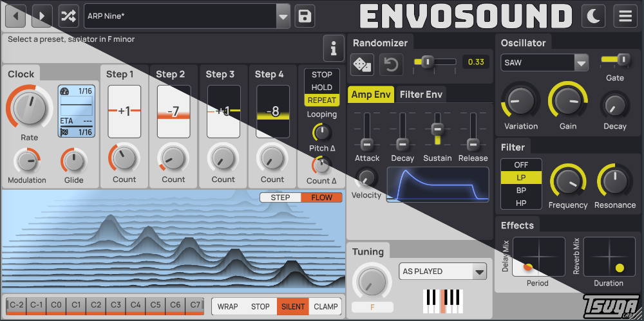644x321 pixels.
Task: Shuffle to a random preset
Action: point(69,16)
